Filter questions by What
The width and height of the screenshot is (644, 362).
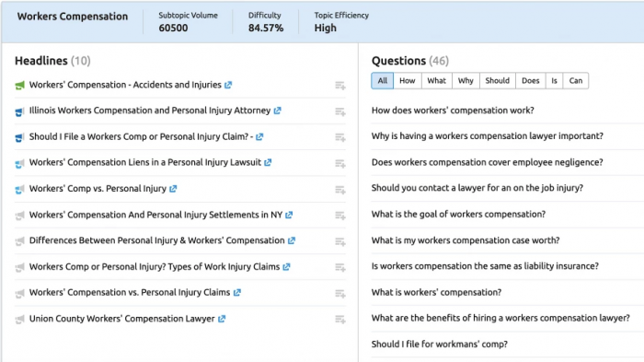437,81
